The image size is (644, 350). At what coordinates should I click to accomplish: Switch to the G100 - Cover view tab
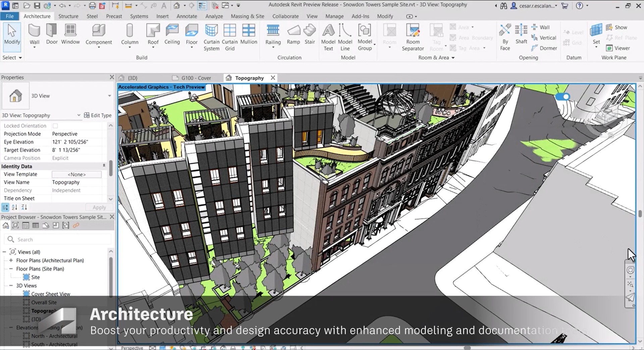(196, 78)
